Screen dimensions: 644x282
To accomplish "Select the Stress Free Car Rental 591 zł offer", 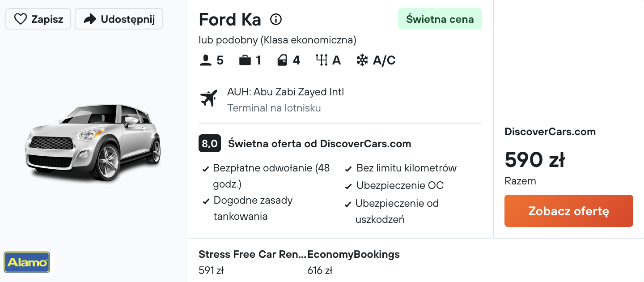I will point(253,262).
